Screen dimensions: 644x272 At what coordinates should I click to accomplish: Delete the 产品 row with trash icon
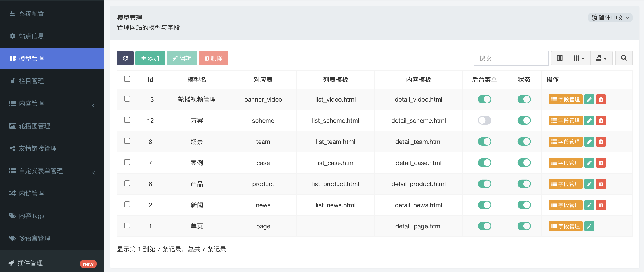pyautogui.click(x=601, y=184)
